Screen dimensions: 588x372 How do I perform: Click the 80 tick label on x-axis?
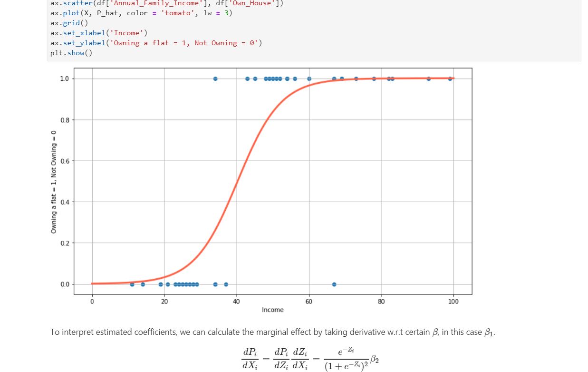(x=381, y=301)
